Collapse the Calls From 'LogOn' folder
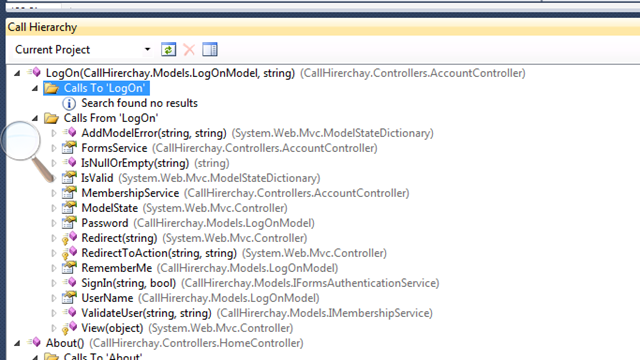 35,118
